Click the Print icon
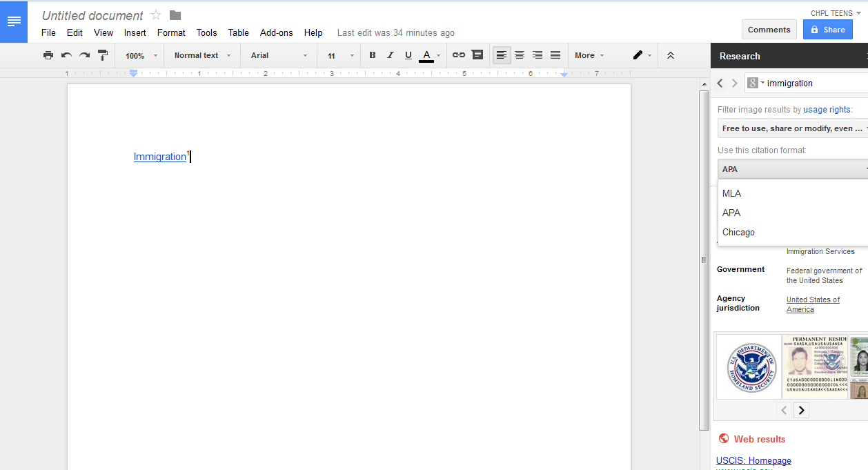The width and height of the screenshot is (868, 470). (48, 55)
